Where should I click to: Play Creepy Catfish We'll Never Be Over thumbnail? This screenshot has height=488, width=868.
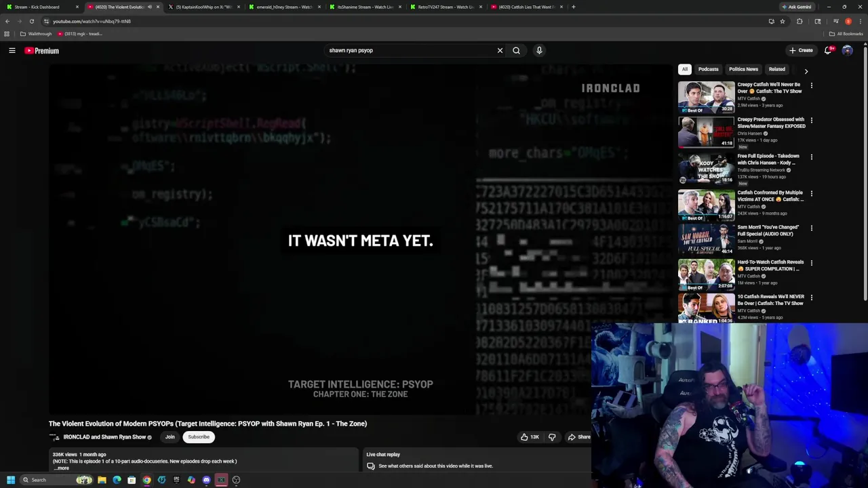[706, 98]
